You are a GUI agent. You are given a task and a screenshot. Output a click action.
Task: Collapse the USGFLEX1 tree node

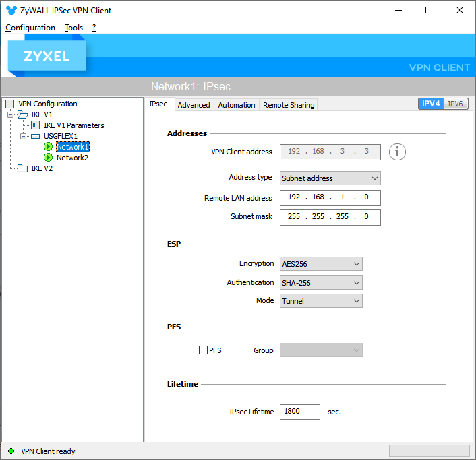coord(24,136)
